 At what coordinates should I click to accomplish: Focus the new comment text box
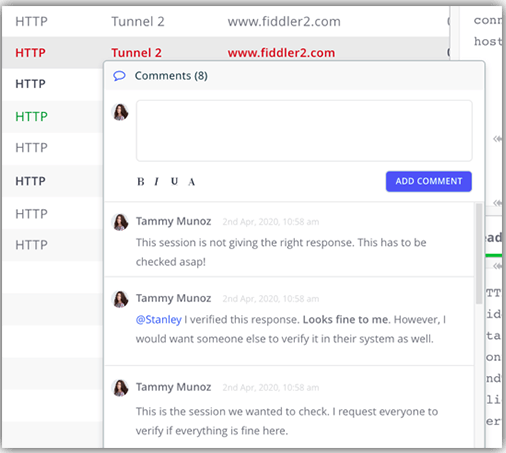[x=304, y=131]
